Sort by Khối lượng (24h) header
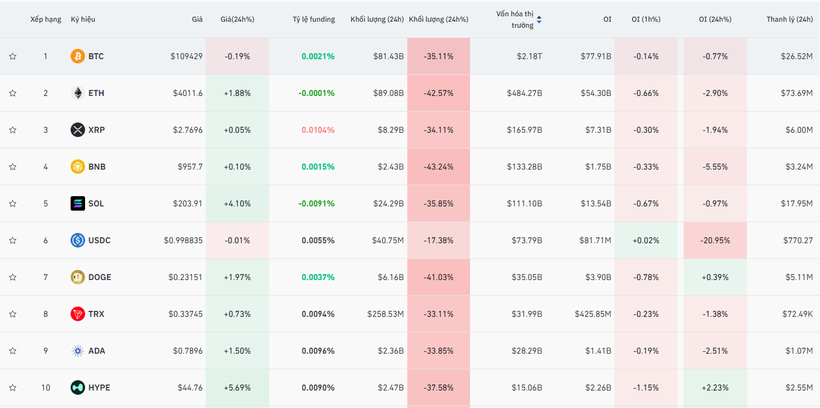Screen dimensions: 820x408 click(377, 19)
